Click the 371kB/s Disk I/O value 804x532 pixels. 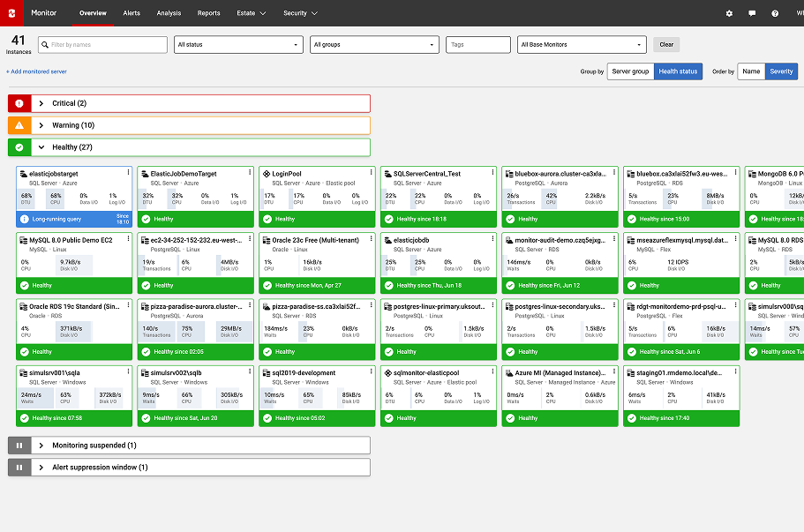click(69, 328)
